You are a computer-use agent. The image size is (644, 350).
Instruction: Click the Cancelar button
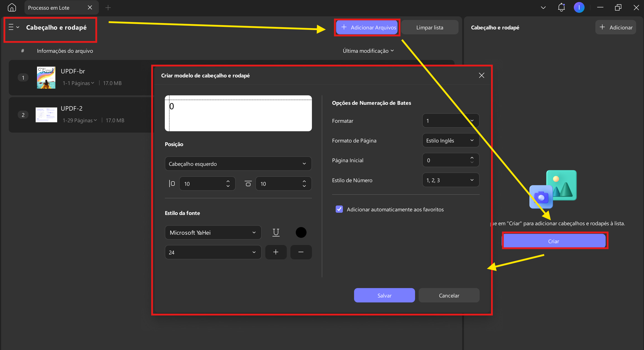pos(449,295)
